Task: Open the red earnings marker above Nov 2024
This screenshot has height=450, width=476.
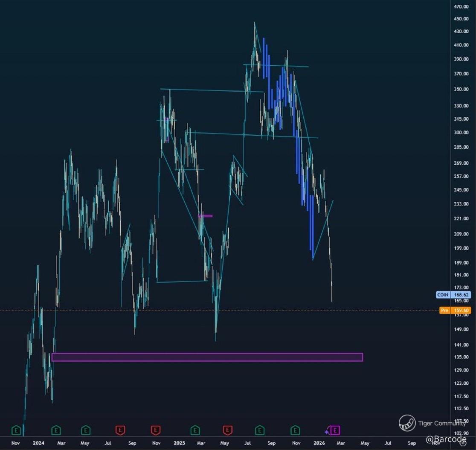Action: point(156,430)
